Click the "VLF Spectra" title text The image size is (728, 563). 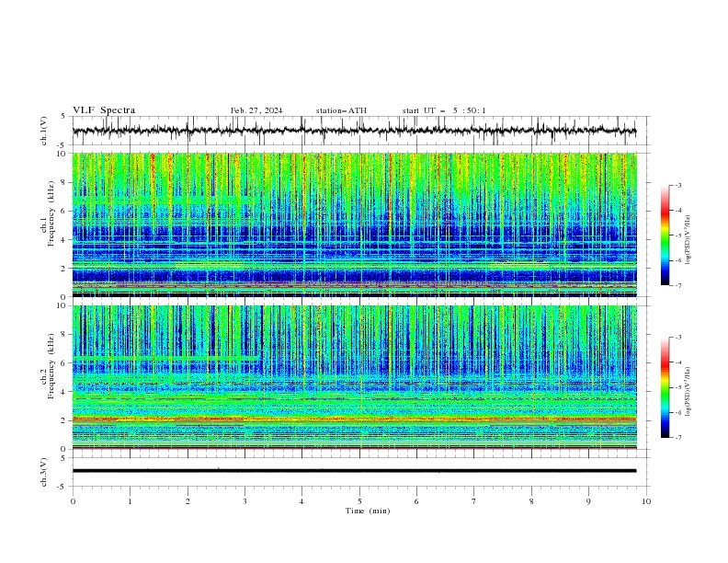(x=104, y=110)
